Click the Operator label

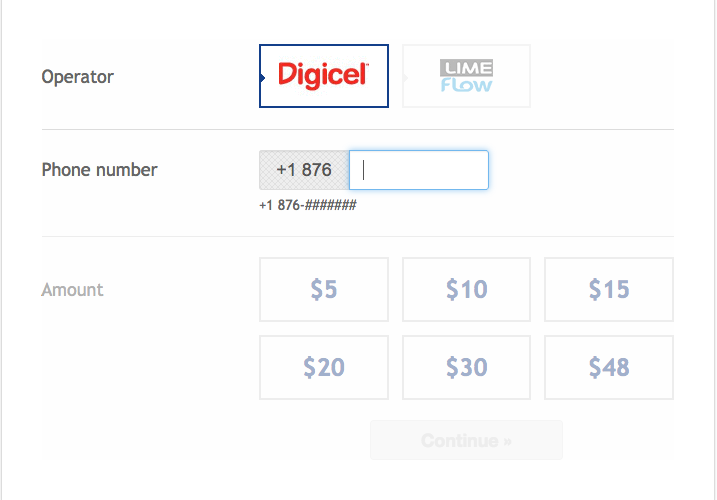click(x=77, y=77)
